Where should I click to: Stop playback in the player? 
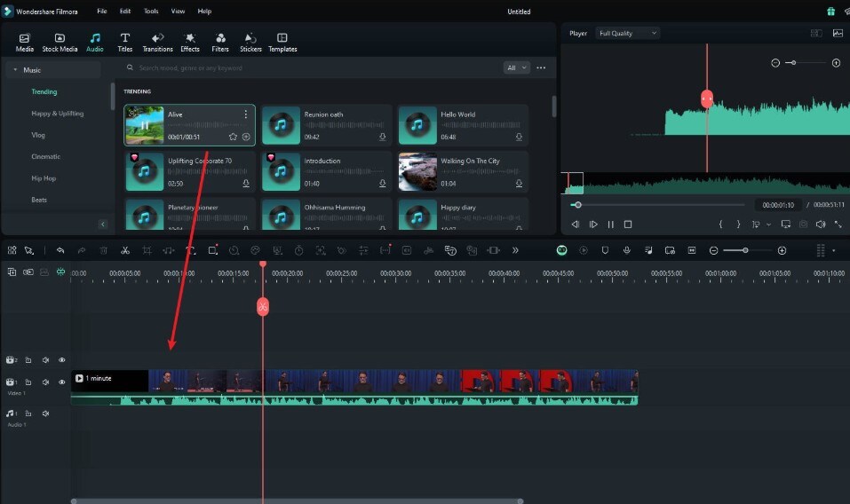tap(628, 224)
